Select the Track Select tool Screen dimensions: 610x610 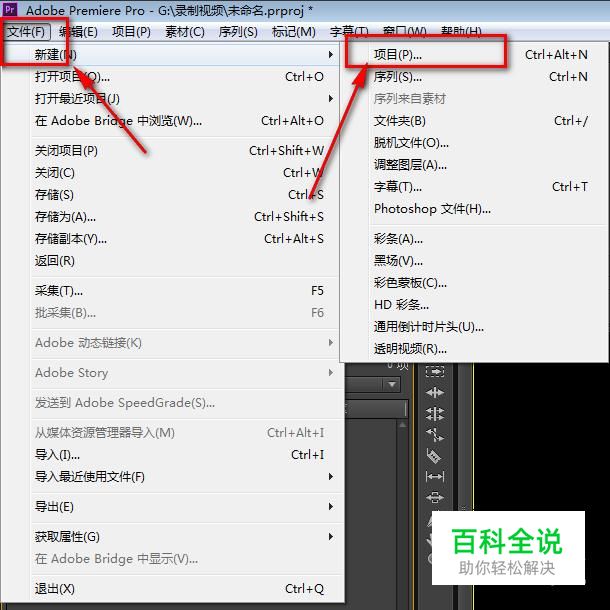(x=435, y=371)
